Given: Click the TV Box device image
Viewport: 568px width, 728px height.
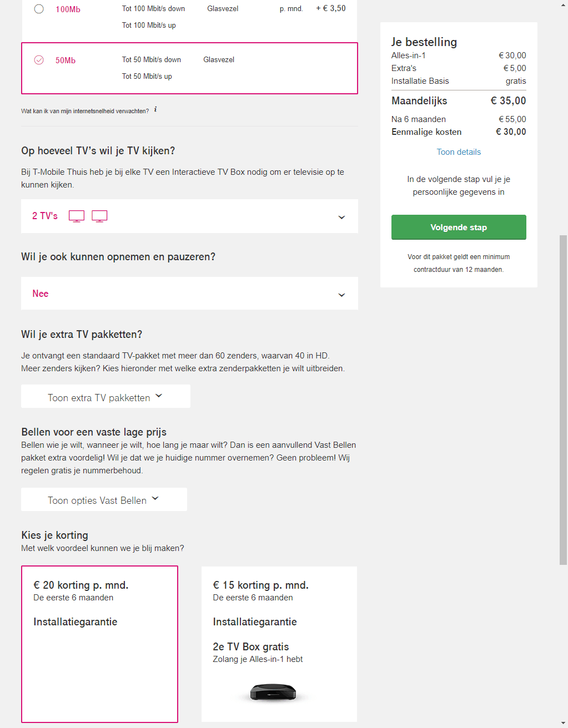Looking at the screenshot, I should click(273, 692).
